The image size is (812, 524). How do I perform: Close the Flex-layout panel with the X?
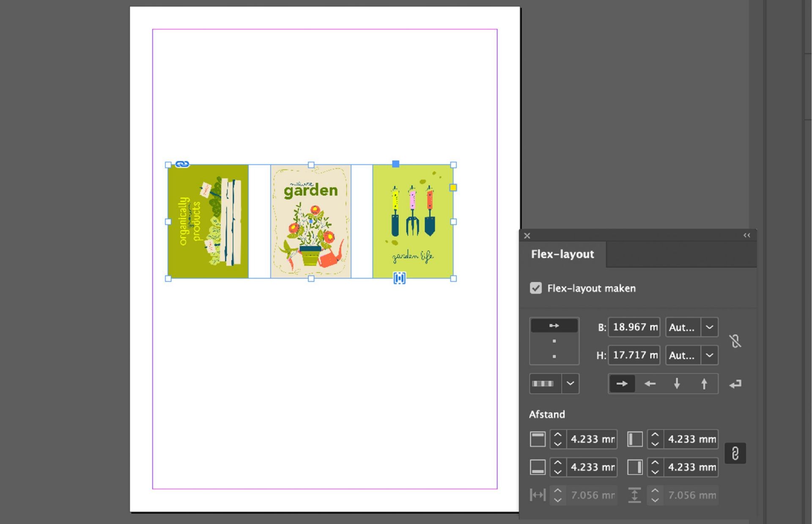pyautogui.click(x=527, y=236)
